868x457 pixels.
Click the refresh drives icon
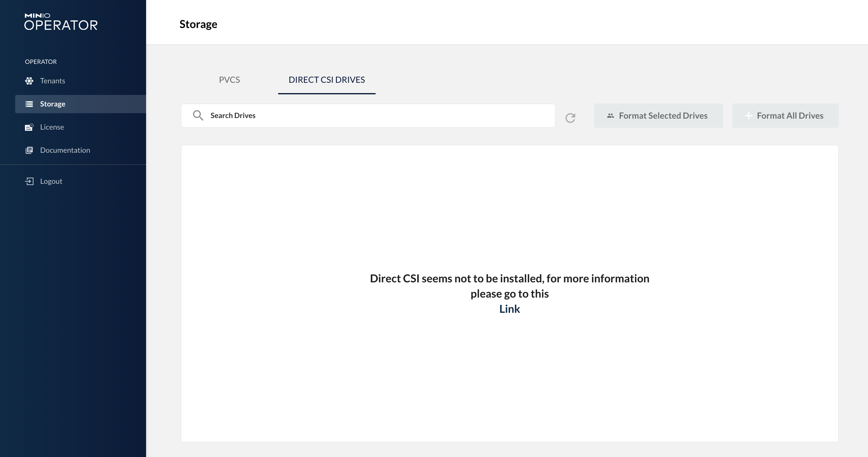(570, 118)
